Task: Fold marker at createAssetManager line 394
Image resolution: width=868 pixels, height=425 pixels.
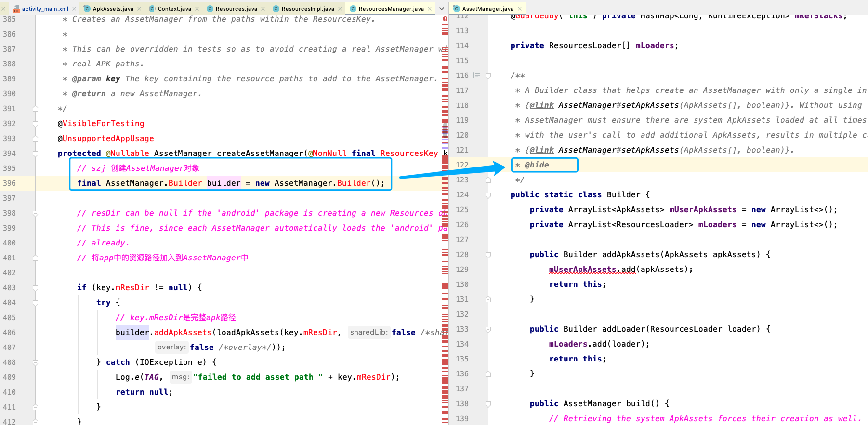Action: tap(35, 154)
